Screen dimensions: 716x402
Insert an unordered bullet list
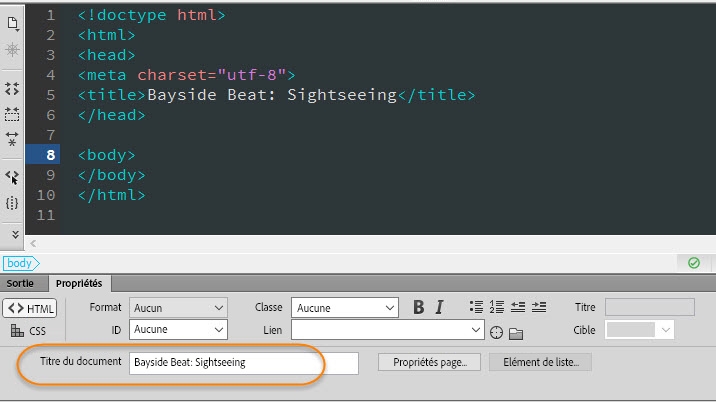pos(477,307)
